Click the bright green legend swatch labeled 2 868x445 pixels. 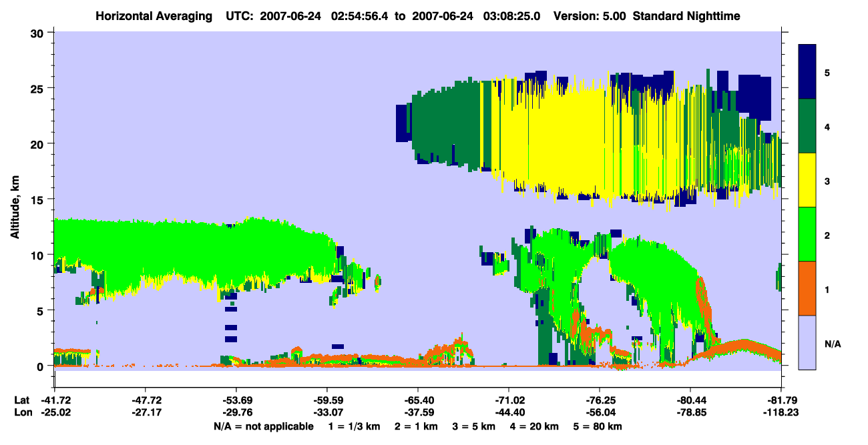807,234
